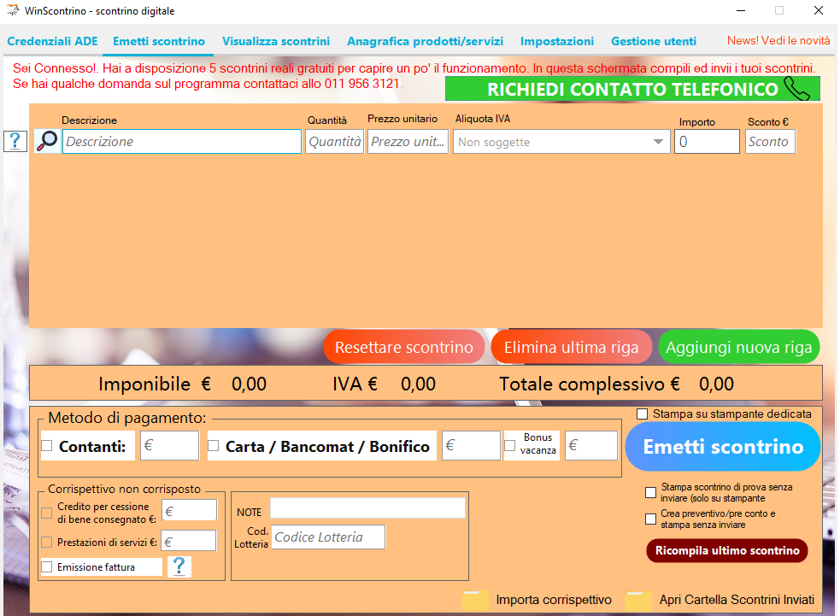Screen dimensions: 840x616
Task: Click Ricompila ultimo scontrino button
Action: click(727, 551)
